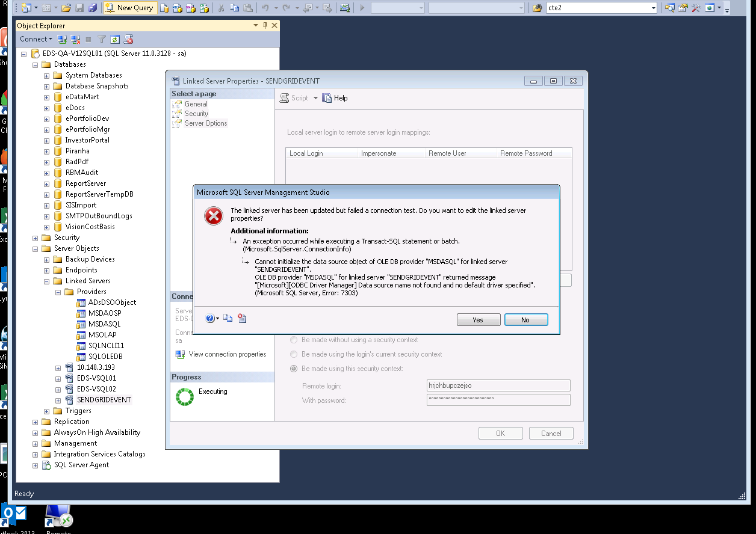Screen dimensions: 756x534
Task: Select the General page in properties
Action: pyautogui.click(x=196, y=104)
